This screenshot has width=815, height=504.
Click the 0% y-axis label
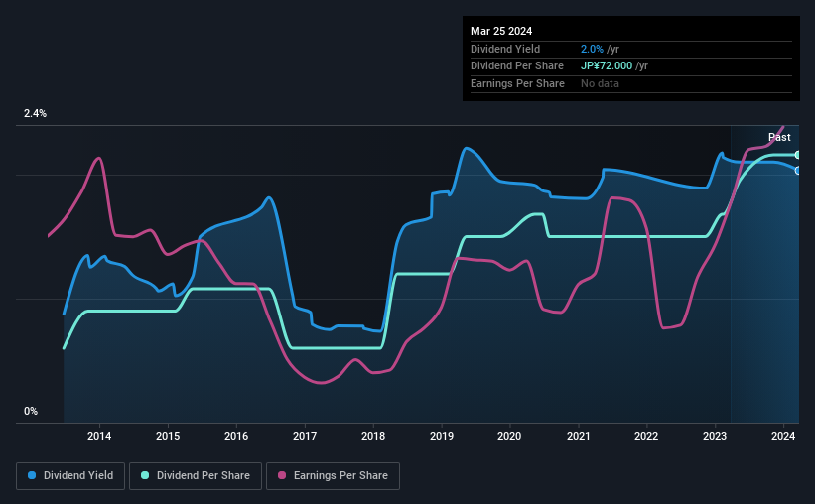coord(31,411)
